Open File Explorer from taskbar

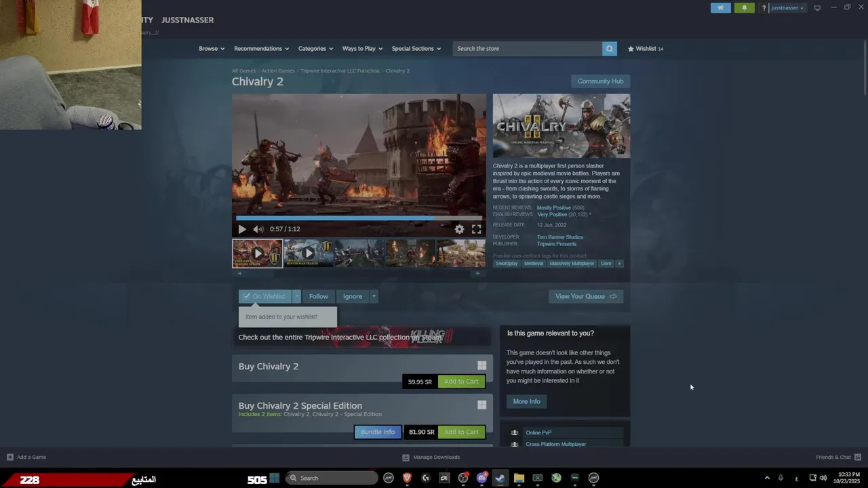click(519, 478)
